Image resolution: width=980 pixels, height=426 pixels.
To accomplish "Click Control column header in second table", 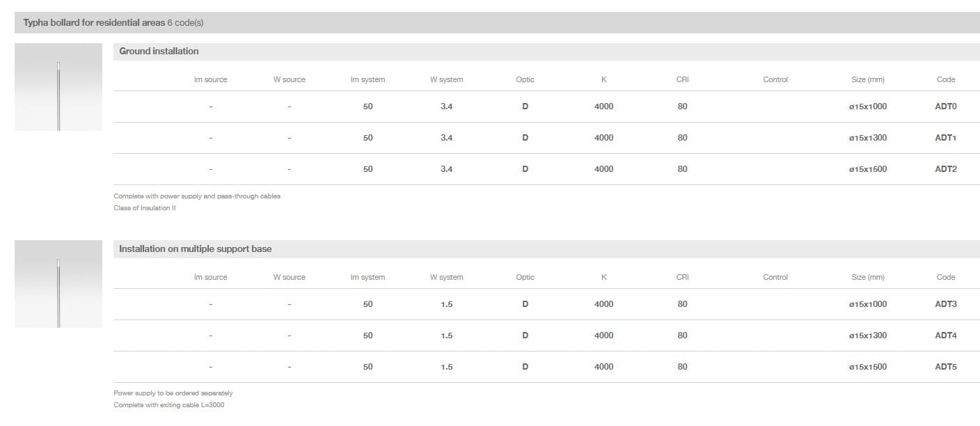I will [x=775, y=278].
